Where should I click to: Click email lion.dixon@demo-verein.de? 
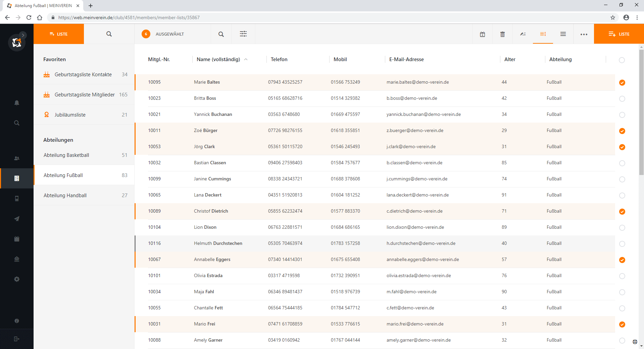pos(415,227)
